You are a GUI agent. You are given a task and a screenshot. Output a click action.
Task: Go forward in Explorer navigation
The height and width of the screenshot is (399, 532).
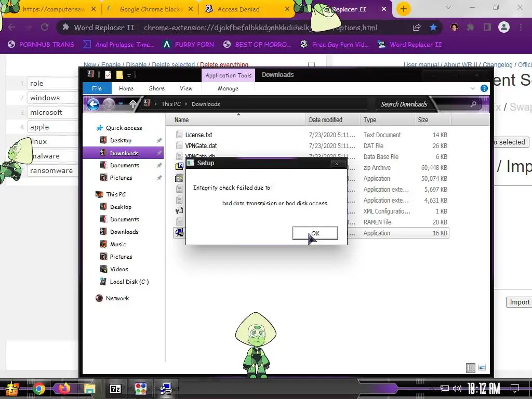pos(109,104)
